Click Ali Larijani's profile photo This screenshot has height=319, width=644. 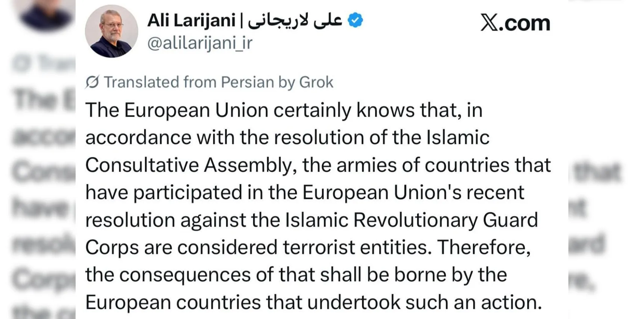tap(111, 31)
